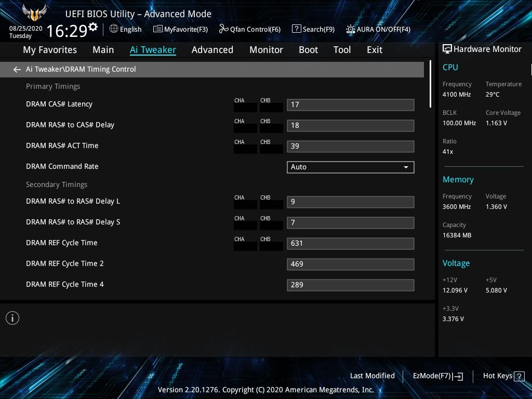Open the Tool tab

click(342, 50)
